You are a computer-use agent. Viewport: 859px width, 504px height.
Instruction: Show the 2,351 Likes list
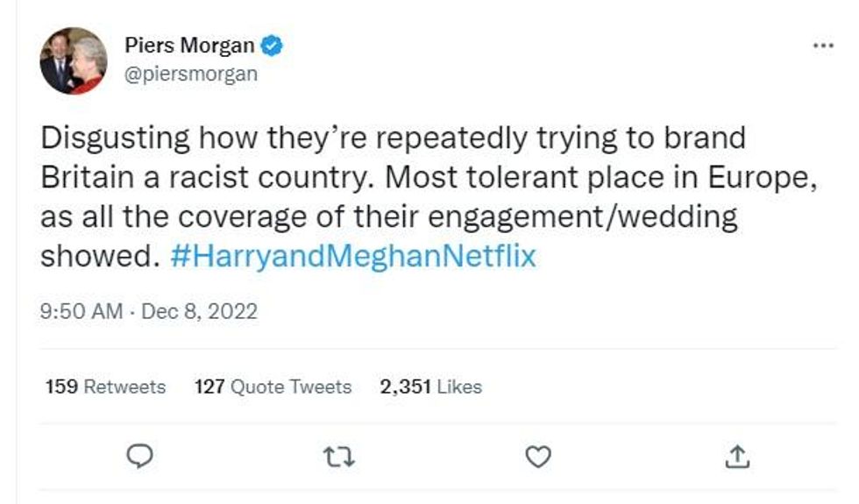(x=430, y=387)
